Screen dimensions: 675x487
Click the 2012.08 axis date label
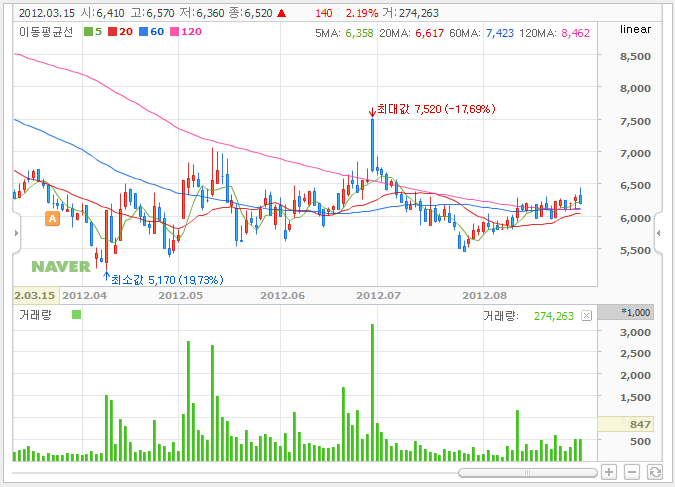tap(484, 295)
